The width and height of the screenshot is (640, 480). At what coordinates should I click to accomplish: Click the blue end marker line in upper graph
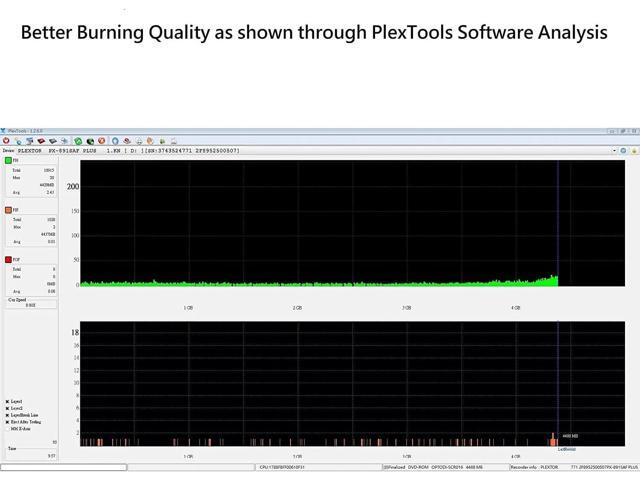coord(558,223)
